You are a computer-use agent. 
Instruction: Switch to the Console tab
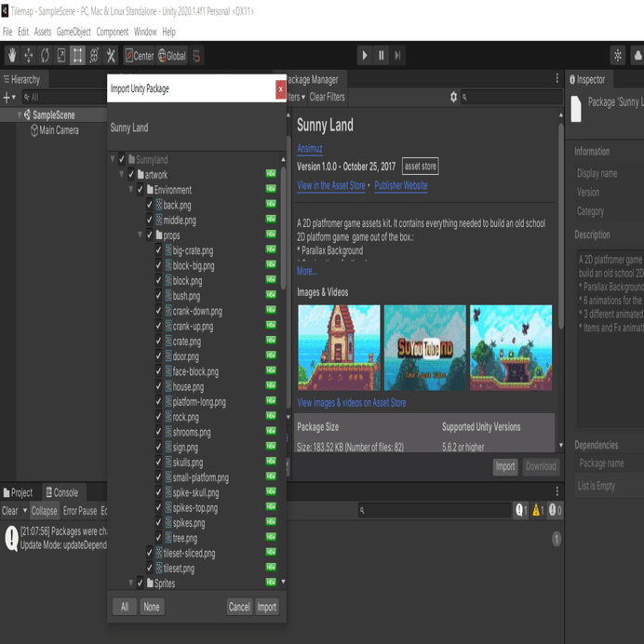[x=62, y=492]
